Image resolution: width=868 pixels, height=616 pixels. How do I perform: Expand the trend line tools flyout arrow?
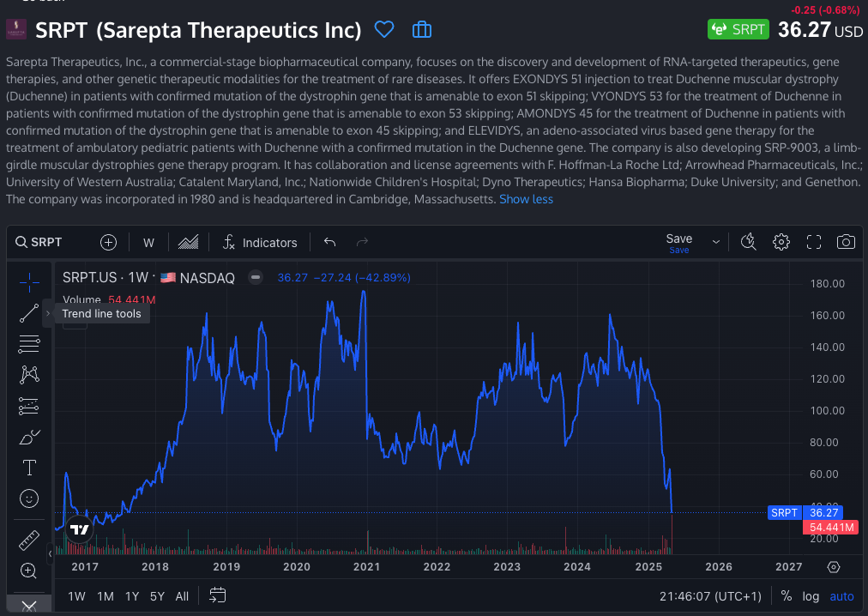pyautogui.click(x=48, y=314)
